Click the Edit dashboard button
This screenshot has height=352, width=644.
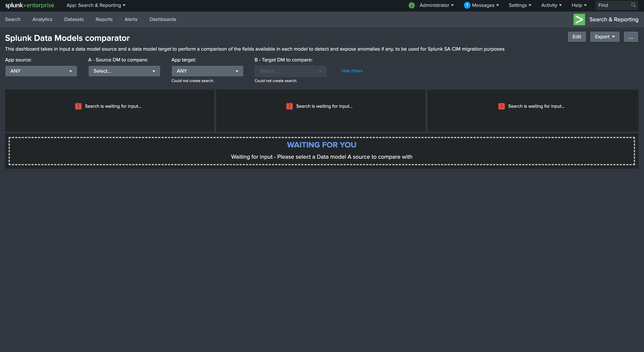pyautogui.click(x=577, y=37)
